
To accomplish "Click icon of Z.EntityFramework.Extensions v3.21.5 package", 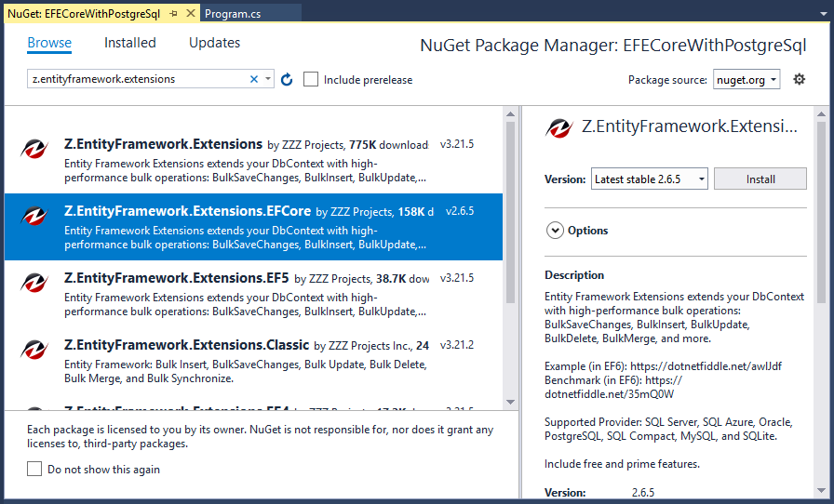I will tap(34, 149).
